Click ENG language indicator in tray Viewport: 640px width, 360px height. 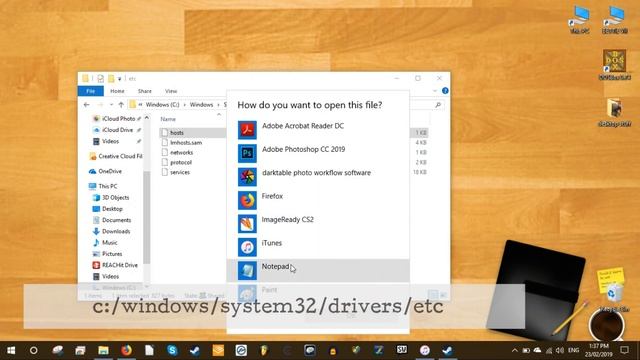click(573, 350)
